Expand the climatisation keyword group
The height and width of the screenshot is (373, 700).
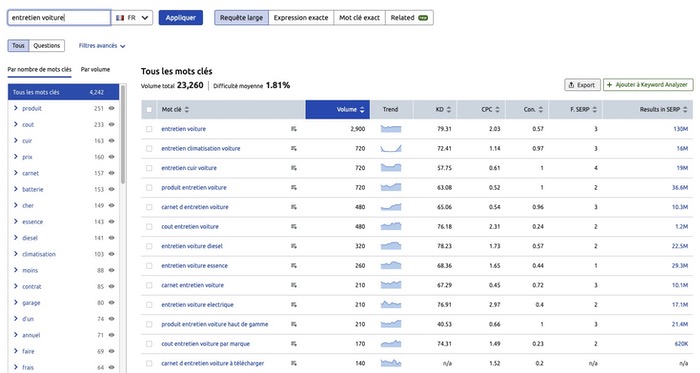click(16, 254)
